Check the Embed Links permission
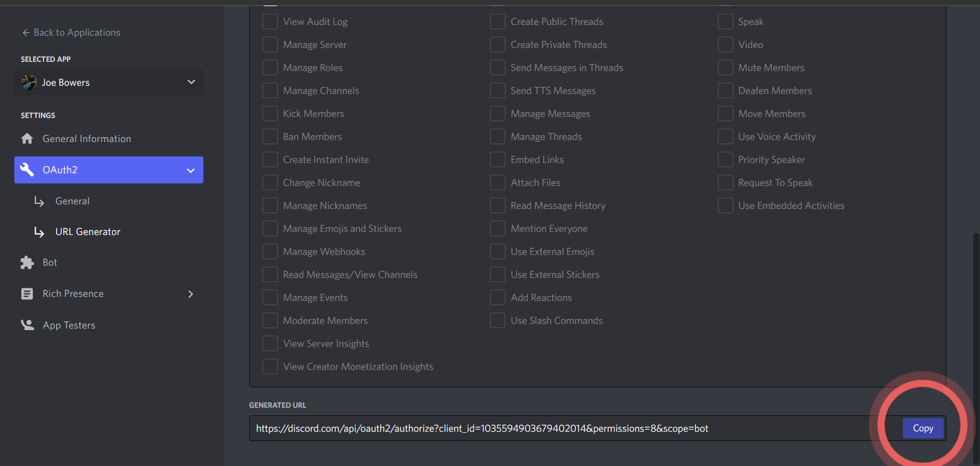 tap(498, 159)
